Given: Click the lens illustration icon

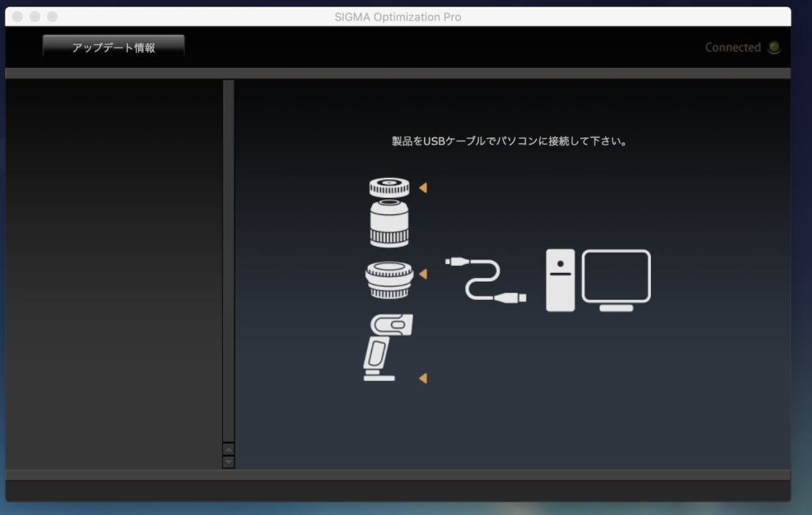Looking at the screenshot, I should 389,224.
